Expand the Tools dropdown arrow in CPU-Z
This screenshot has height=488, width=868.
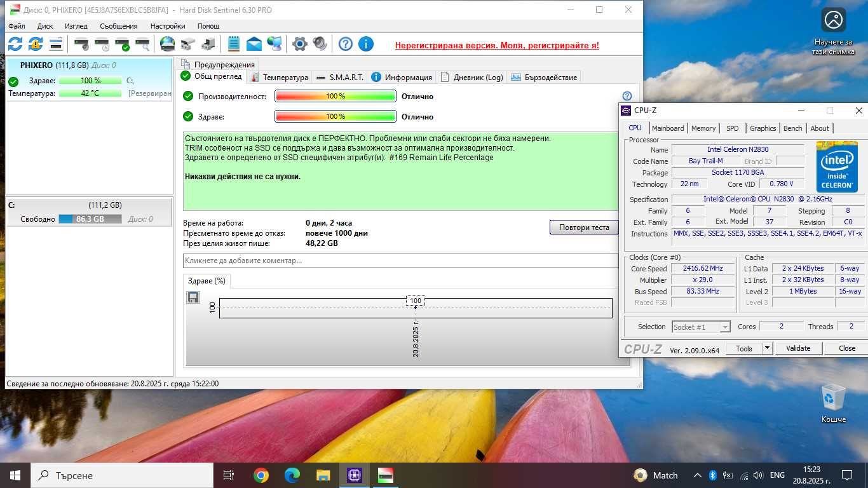coord(766,348)
